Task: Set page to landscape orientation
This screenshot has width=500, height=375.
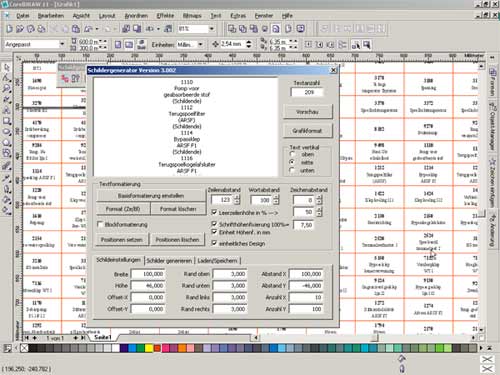Action: 129,44
